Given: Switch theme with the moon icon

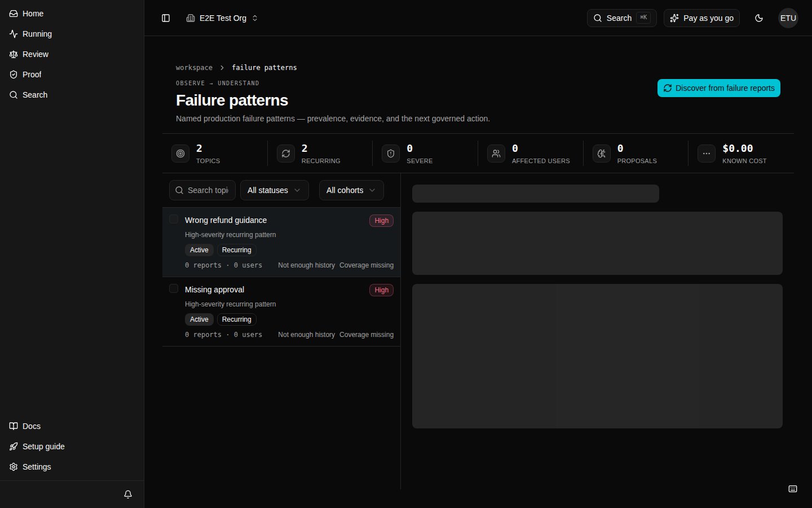Looking at the screenshot, I should pyautogui.click(x=759, y=18).
